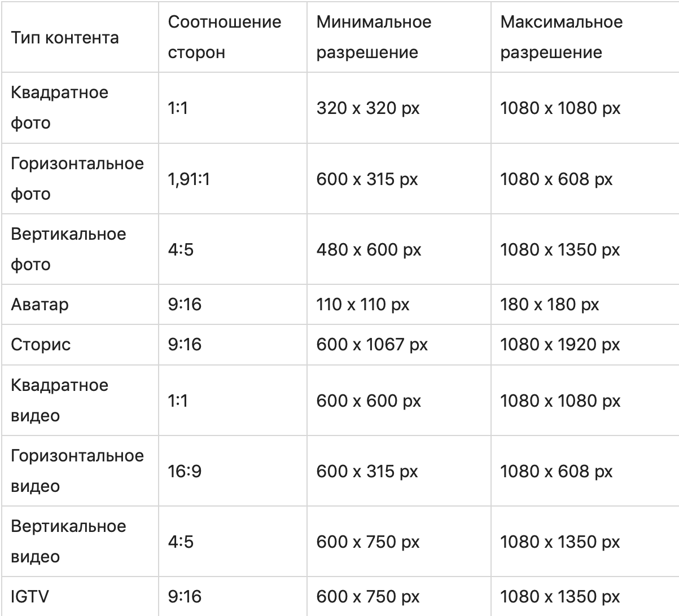
Task: Select the "Горизонтальное фото" row label
Action: 77,178
